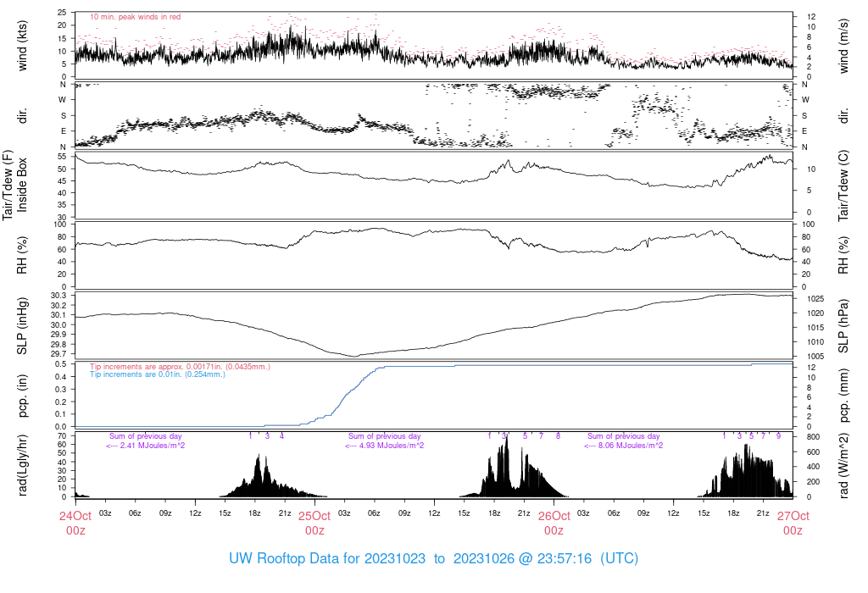Click the first 'Sum of previous day' label
868x593 pixels.
[146, 436]
